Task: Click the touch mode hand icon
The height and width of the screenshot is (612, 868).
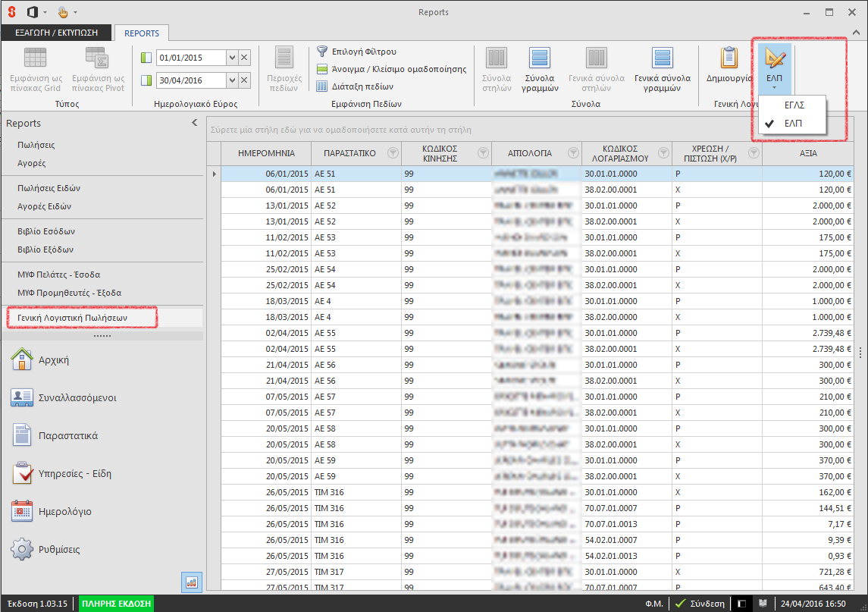Action: 63,11
